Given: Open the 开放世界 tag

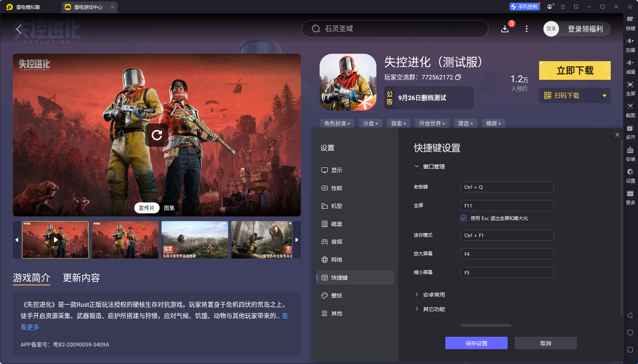Looking at the screenshot, I should coord(432,123).
